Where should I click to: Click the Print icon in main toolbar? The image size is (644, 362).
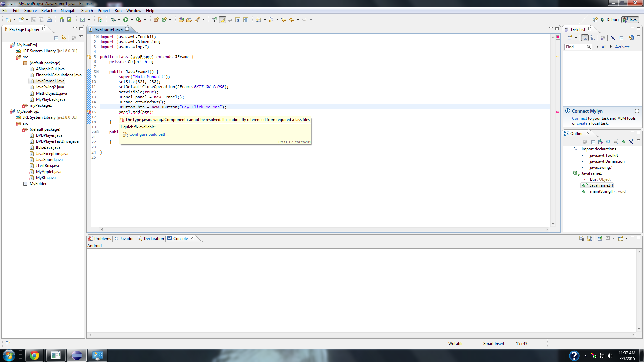click(x=49, y=20)
